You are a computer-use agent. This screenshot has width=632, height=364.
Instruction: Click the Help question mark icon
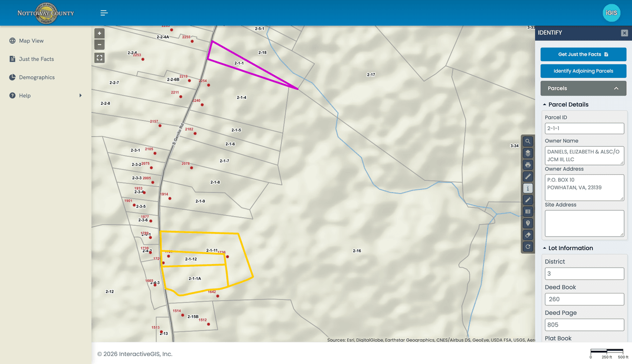12,96
